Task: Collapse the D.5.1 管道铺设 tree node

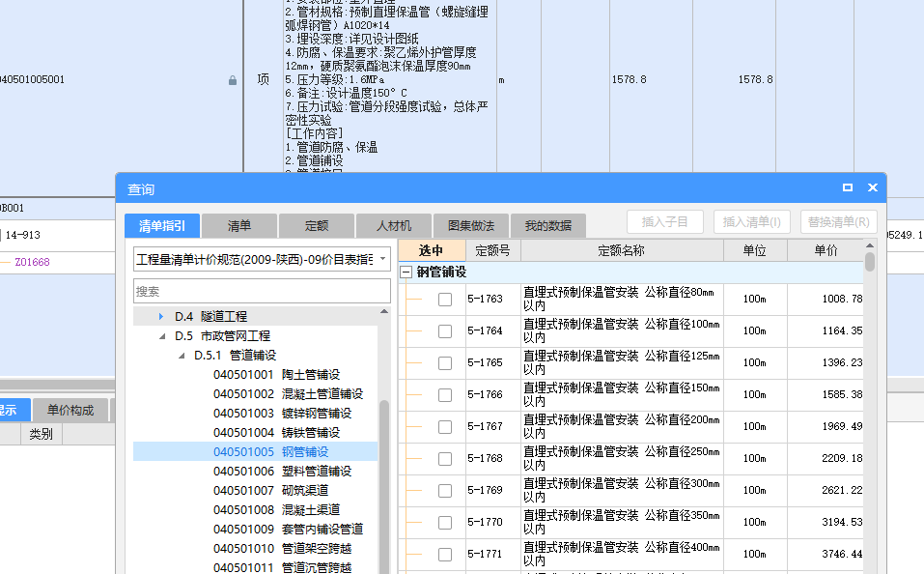Action: click(182, 356)
